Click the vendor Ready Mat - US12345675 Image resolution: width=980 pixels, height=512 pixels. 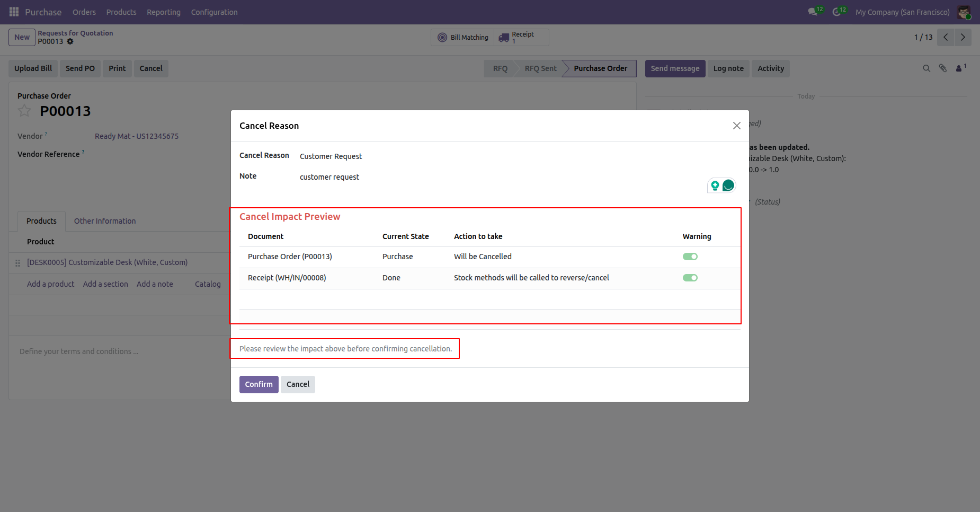click(x=137, y=136)
